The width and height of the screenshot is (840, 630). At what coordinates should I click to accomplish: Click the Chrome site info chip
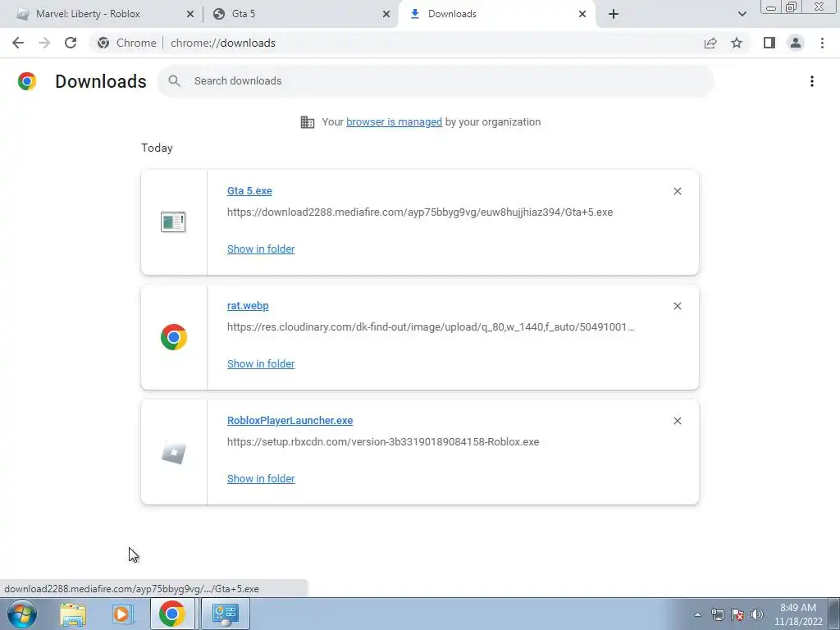(x=127, y=43)
